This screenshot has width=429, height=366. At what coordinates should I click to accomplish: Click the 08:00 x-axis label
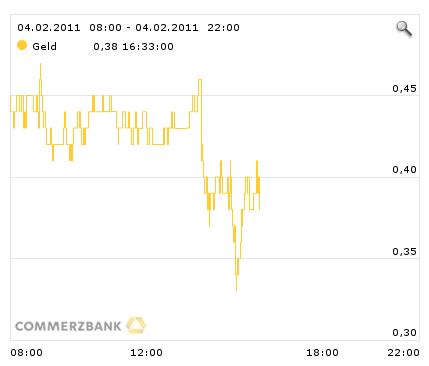click(x=27, y=352)
